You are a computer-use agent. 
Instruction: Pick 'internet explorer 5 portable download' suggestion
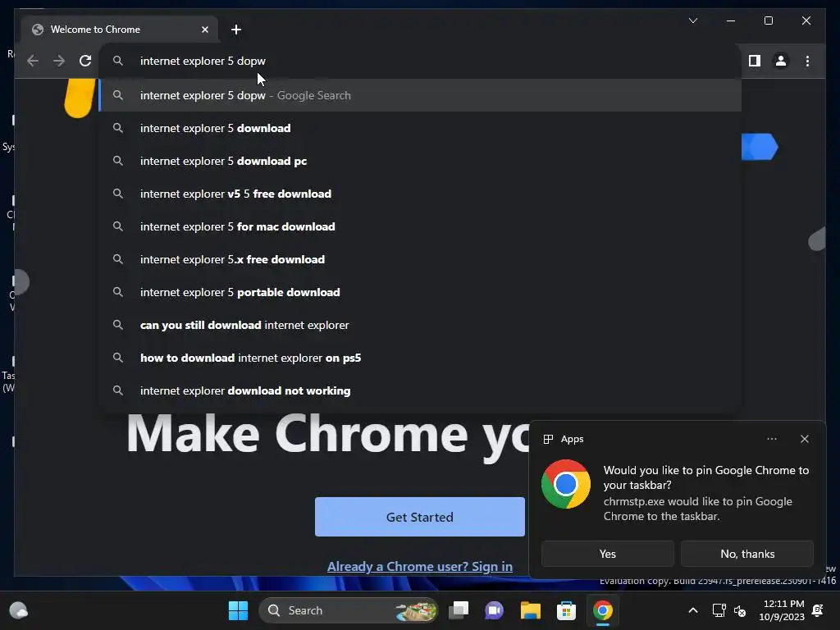[x=420, y=292]
